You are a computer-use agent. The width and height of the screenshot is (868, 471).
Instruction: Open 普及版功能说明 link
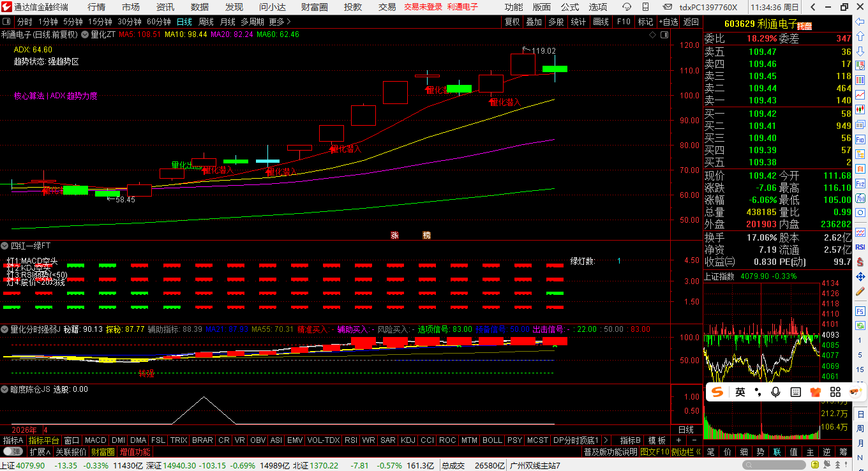[610, 451]
